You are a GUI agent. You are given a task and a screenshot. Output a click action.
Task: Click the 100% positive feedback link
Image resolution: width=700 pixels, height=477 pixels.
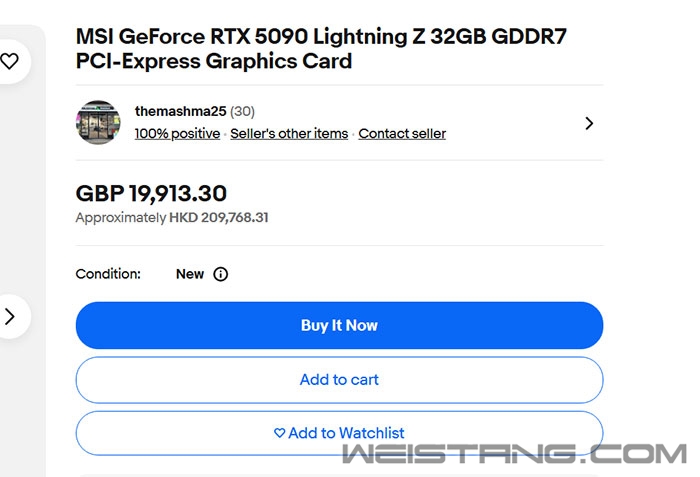click(177, 133)
